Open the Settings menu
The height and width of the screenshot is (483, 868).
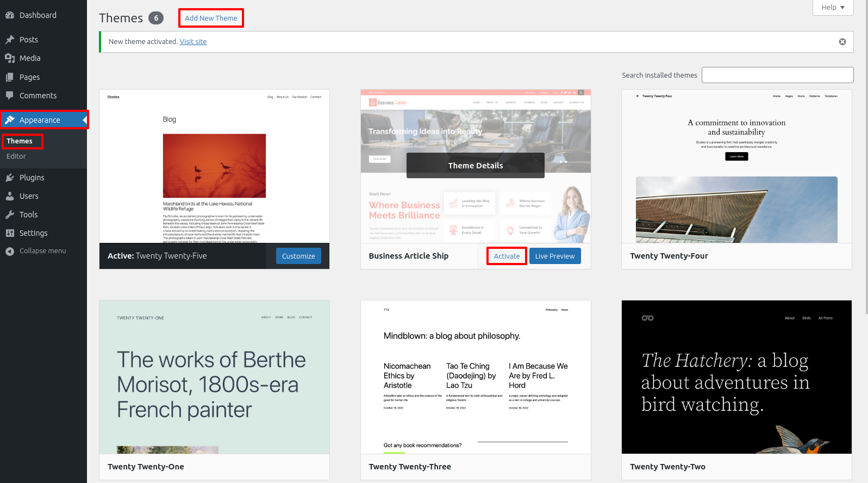pyautogui.click(x=43, y=233)
